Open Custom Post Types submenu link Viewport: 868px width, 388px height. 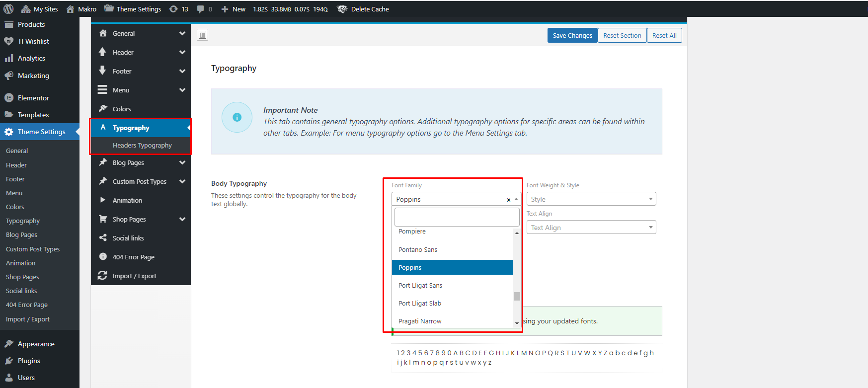tap(33, 249)
